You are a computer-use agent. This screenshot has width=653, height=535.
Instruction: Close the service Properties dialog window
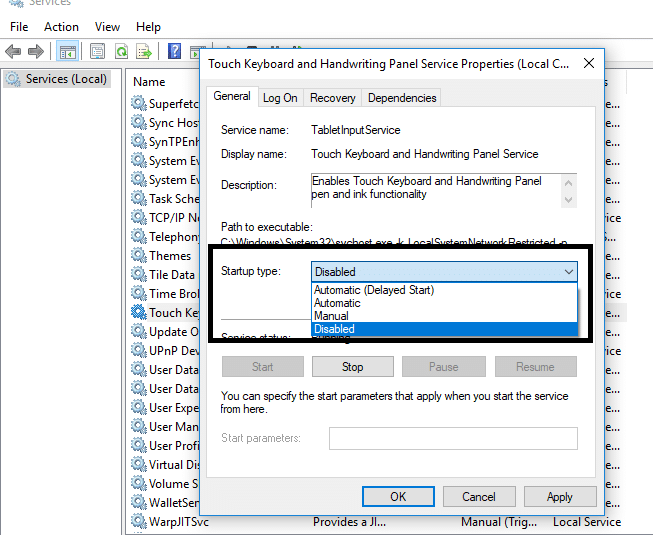(x=589, y=63)
